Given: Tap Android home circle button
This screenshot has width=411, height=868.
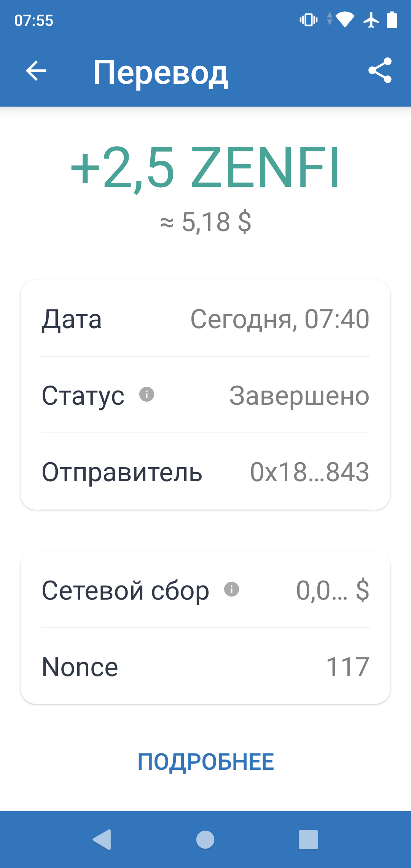Looking at the screenshot, I should (205, 839).
